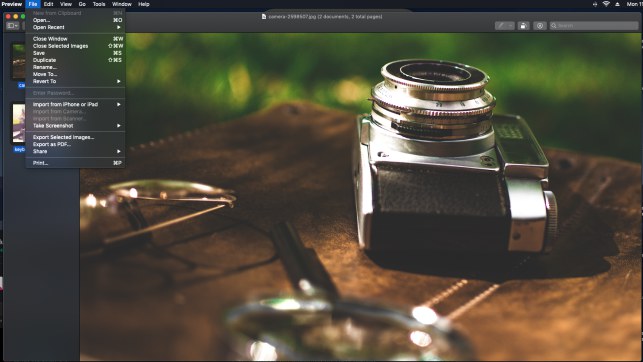Expand Import from iPhone or iPad submenu
Image resolution: width=643 pixels, height=362 pixels.
coord(75,105)
